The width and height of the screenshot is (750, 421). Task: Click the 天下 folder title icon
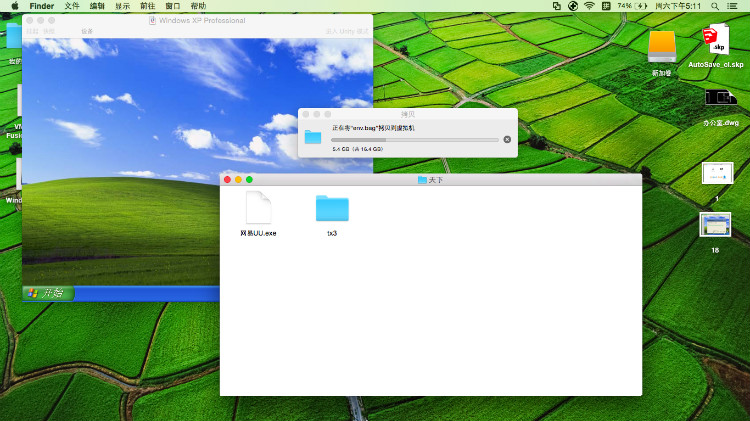[422, 180]
